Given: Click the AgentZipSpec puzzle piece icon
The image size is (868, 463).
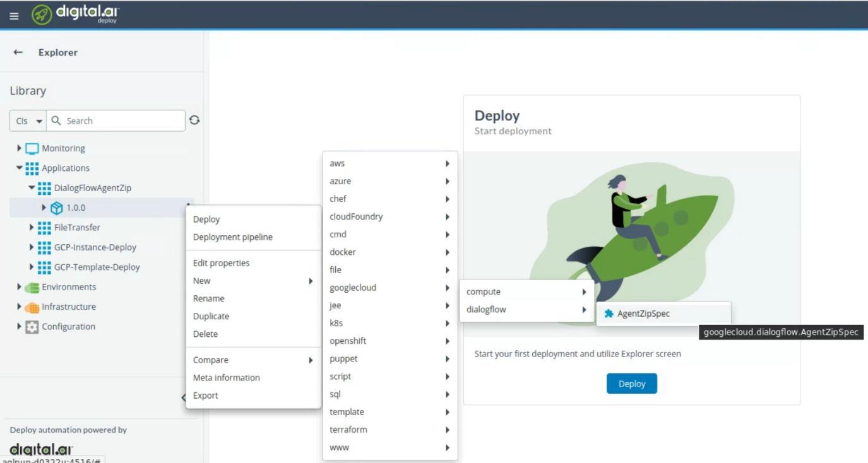Looking at the screenshot, I should pos(609,314).
